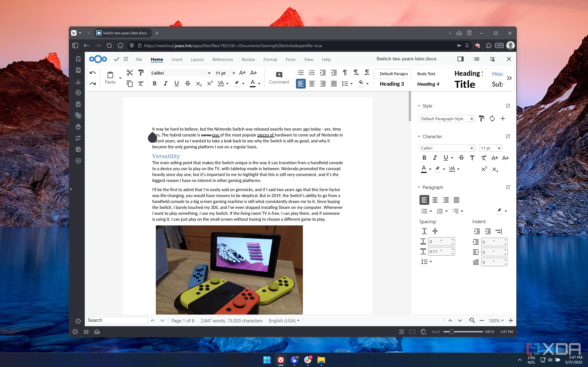Apply the Heading 3 style
This screenshot has height=367, width=588.
tap(392, 84)
